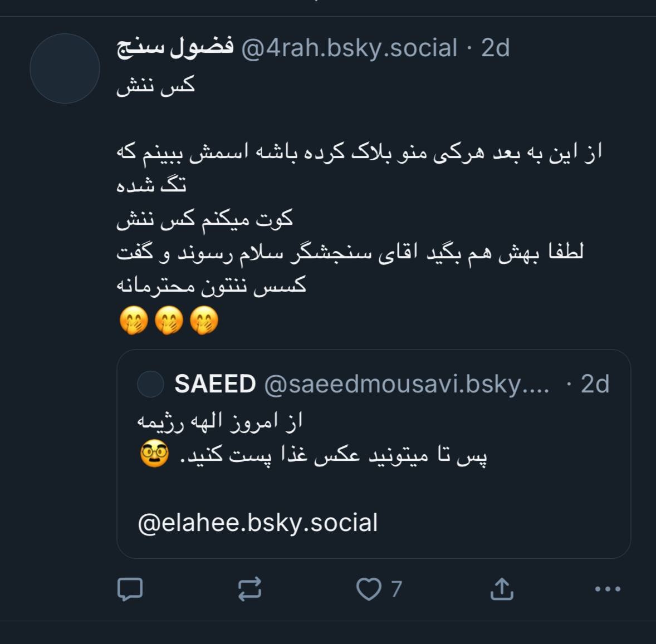Visit the @4rah.bsky.social handle
The width and height of the screenshot is (656, 644).
pos(349,48)
